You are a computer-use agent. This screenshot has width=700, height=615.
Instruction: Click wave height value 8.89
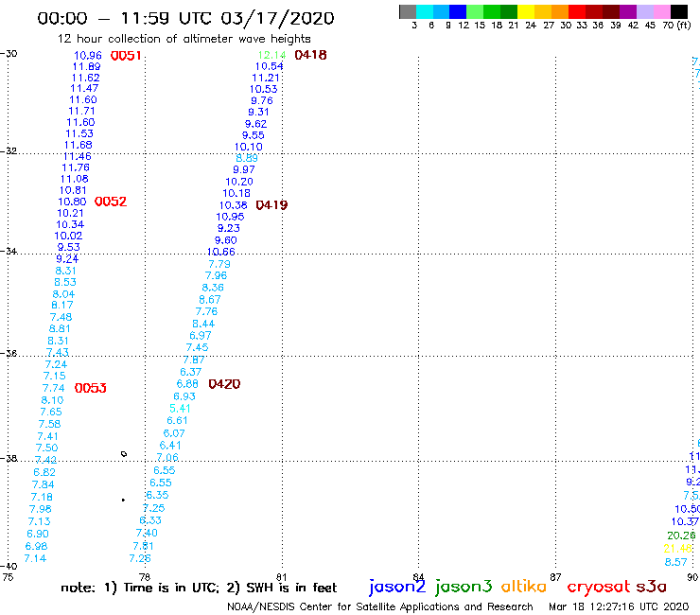(x=247, y=158)
